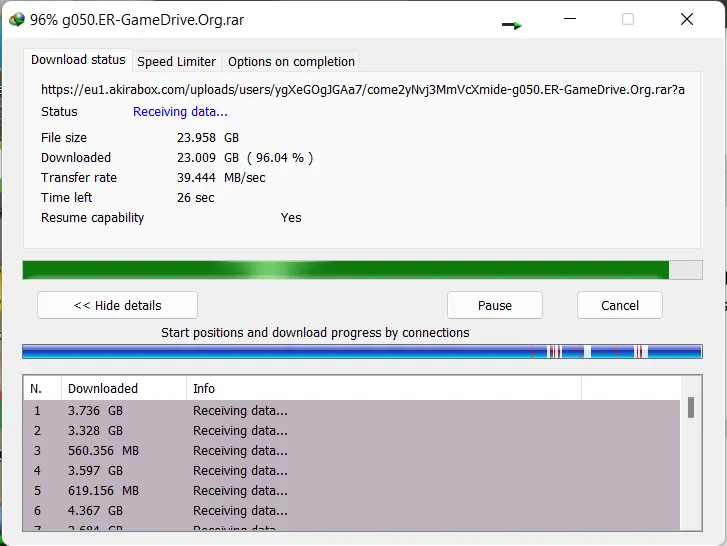Open the Options on completion tab

point(291,62)
